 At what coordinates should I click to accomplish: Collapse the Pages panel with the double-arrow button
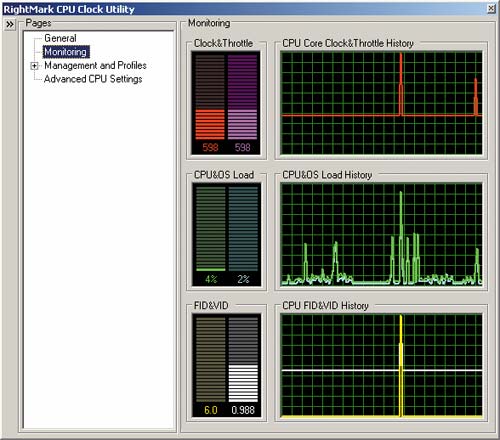pos(10,24)
